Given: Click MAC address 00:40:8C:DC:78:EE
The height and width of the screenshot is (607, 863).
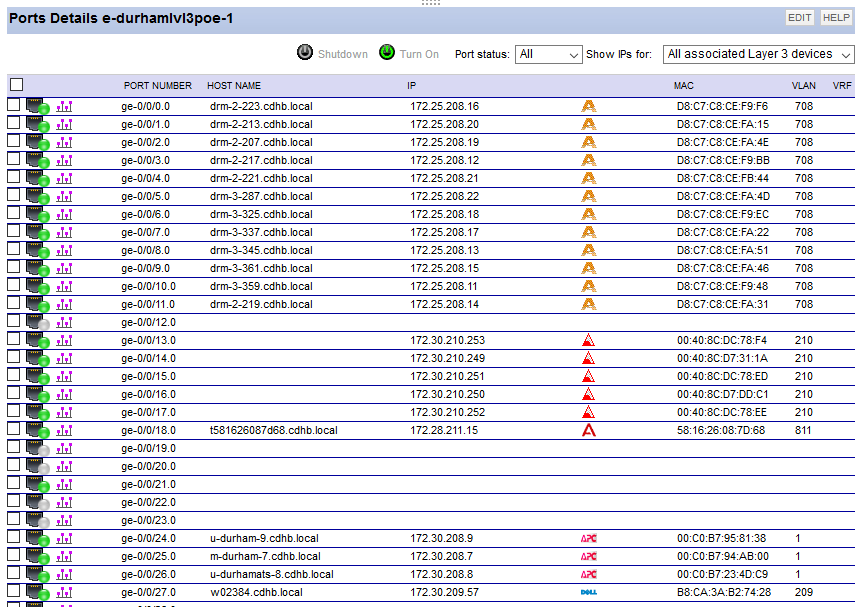Looking at the screenshot, I should [722, 412].
